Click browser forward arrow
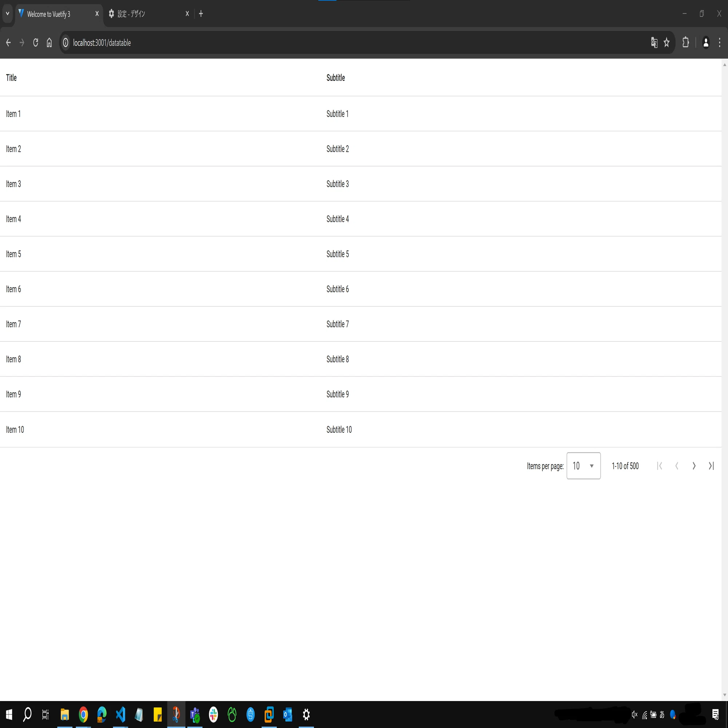The width and height of the screenshot is (728, 728). click(22, 43)
